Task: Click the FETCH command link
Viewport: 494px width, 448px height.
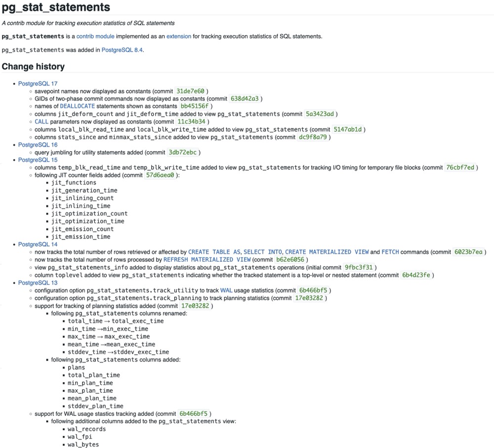Action: pyautogui.click(x=390, y=252)
